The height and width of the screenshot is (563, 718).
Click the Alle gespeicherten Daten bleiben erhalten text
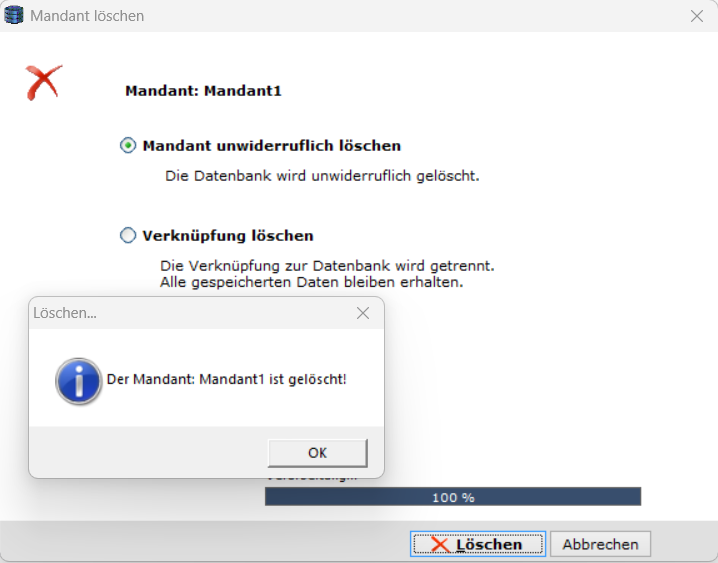click(311, 282)
